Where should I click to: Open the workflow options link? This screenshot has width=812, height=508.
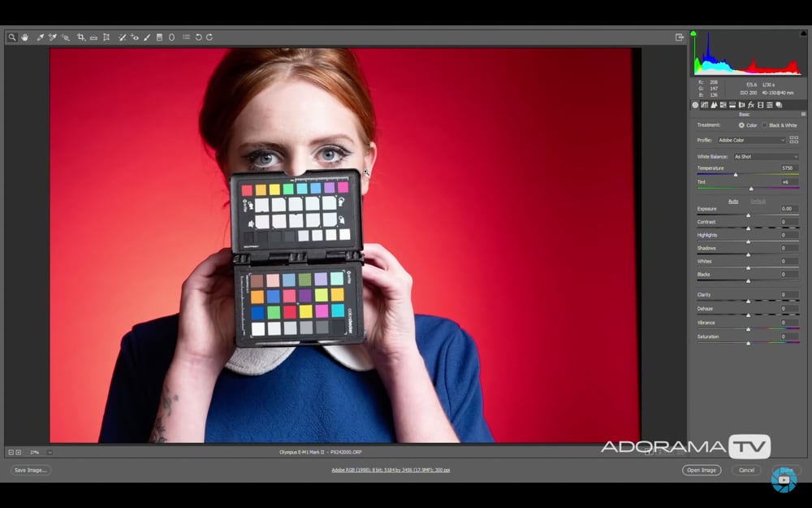(391, 469)
